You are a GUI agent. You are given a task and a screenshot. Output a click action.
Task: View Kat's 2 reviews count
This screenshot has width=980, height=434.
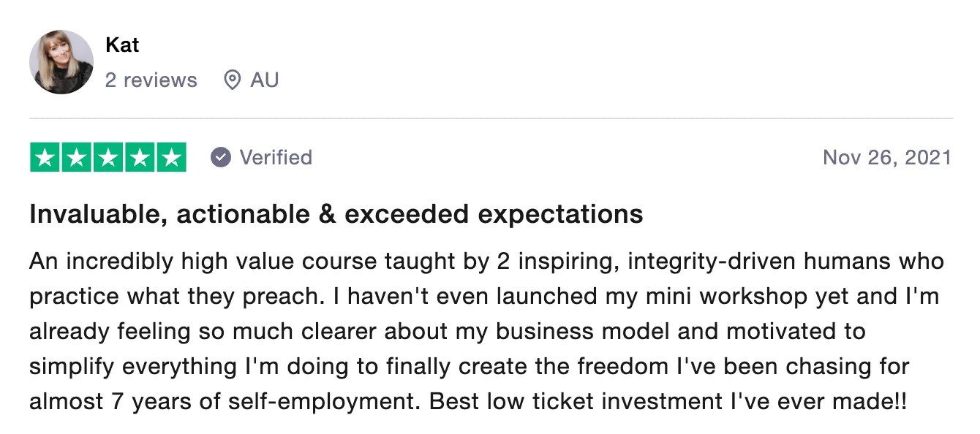(151, 80)
